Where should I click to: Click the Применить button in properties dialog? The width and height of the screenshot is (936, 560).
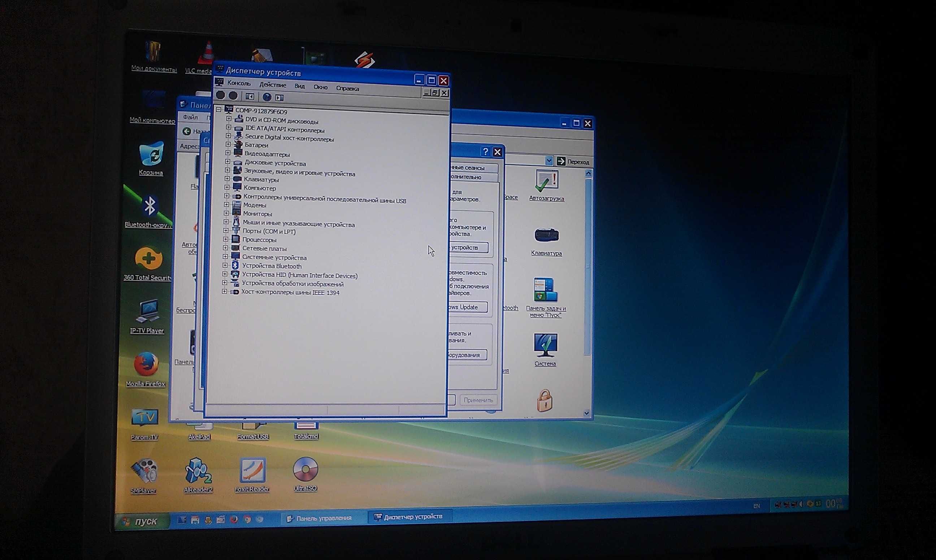pos(478,400)
